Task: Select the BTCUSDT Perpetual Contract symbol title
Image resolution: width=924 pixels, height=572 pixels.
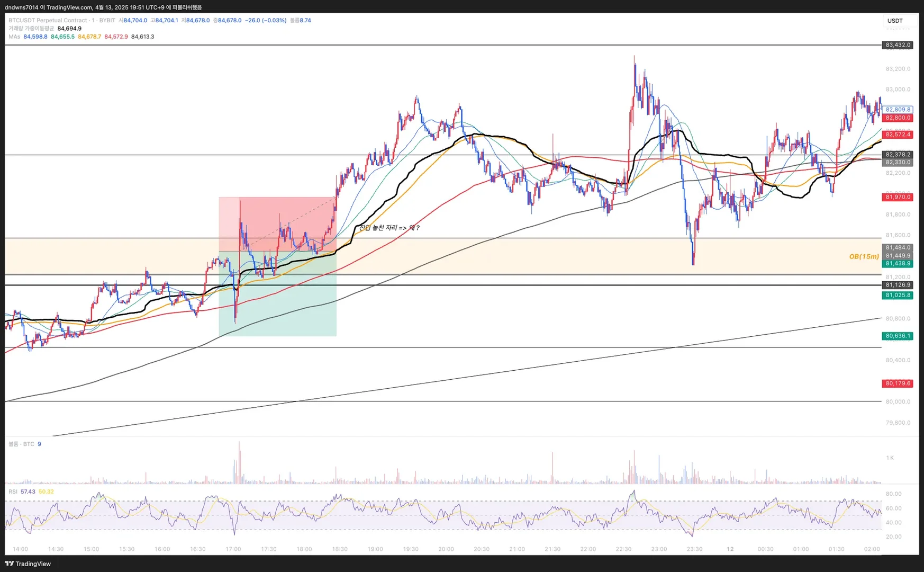Action: (48, 20)
